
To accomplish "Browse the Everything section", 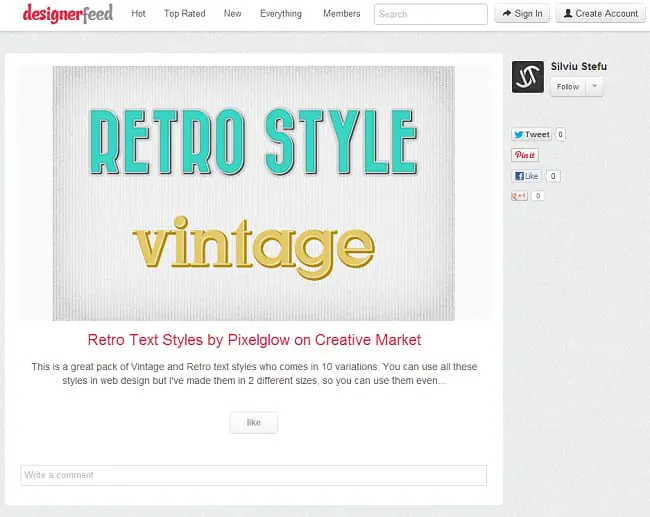I will [x=281, y=14].
